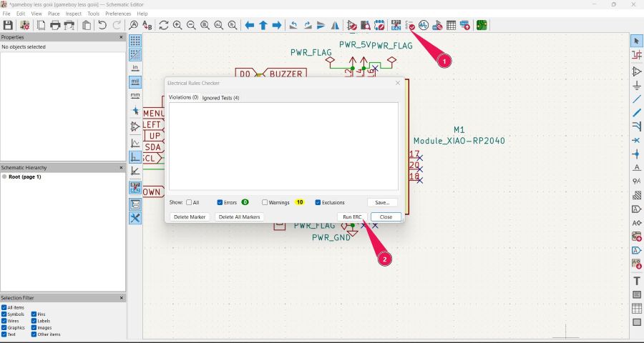
Task: Open the Edit menu
Action: (x=21, y=14)
